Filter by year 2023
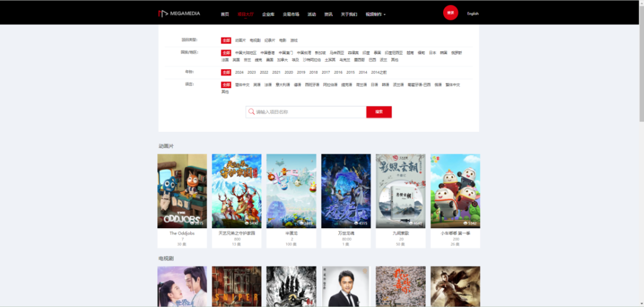 (x=252, y=72)
